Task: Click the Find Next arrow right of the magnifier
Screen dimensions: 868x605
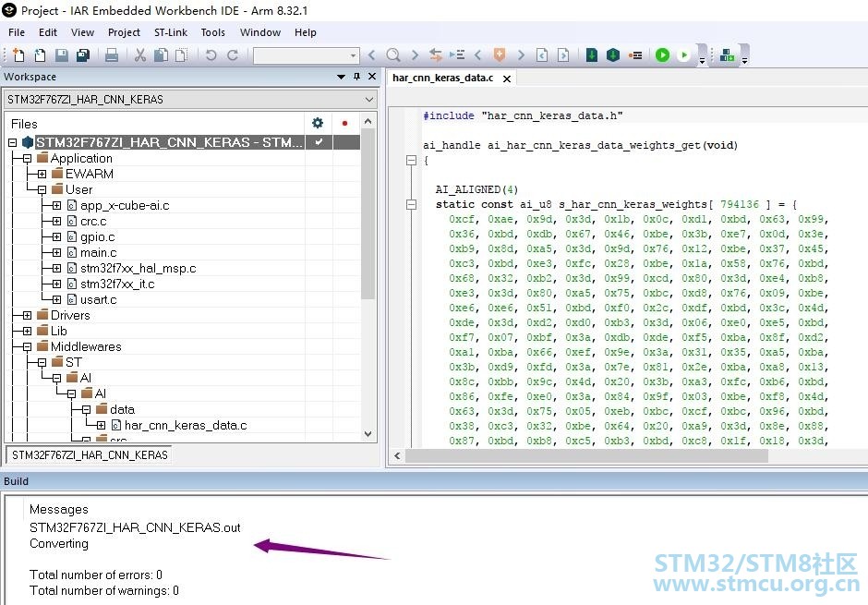Action: 415,54
